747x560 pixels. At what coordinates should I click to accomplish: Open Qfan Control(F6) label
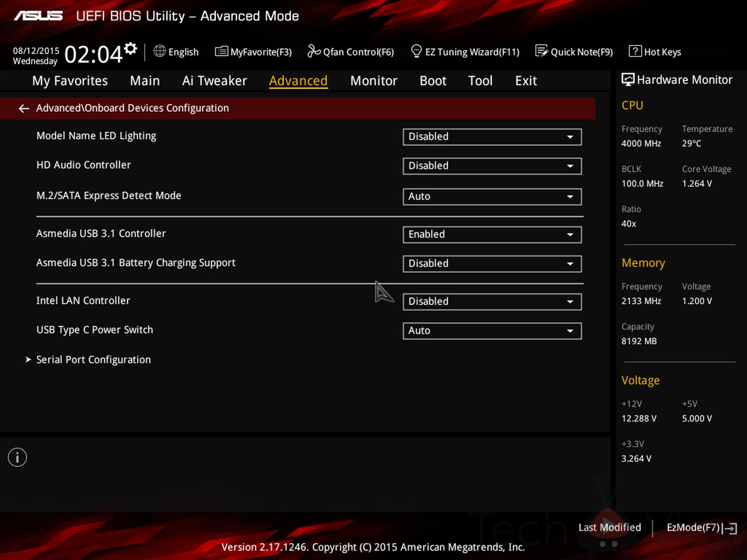click(x=358, y=52)
